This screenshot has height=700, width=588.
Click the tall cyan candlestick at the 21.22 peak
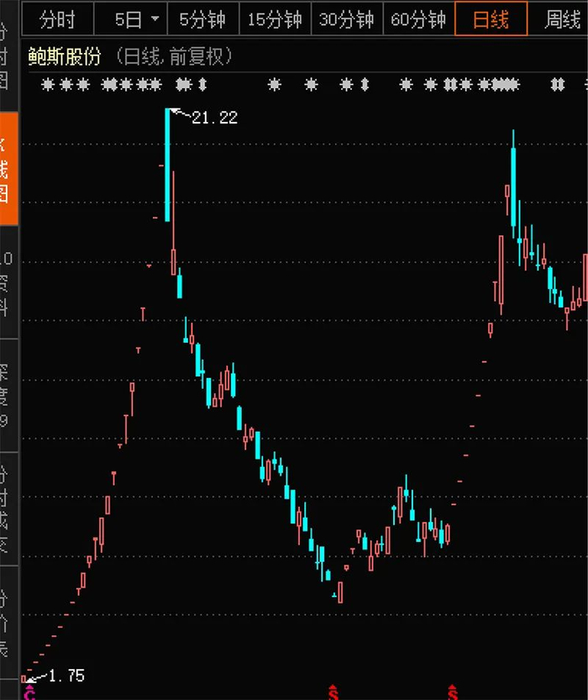pyautogui.click(x=167, y=165)
